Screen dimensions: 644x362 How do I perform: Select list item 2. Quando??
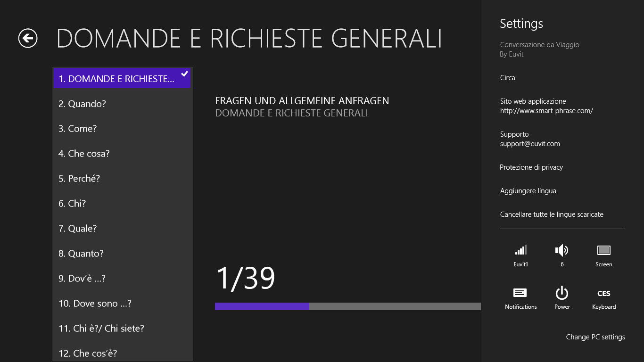[x=83, y=104]
